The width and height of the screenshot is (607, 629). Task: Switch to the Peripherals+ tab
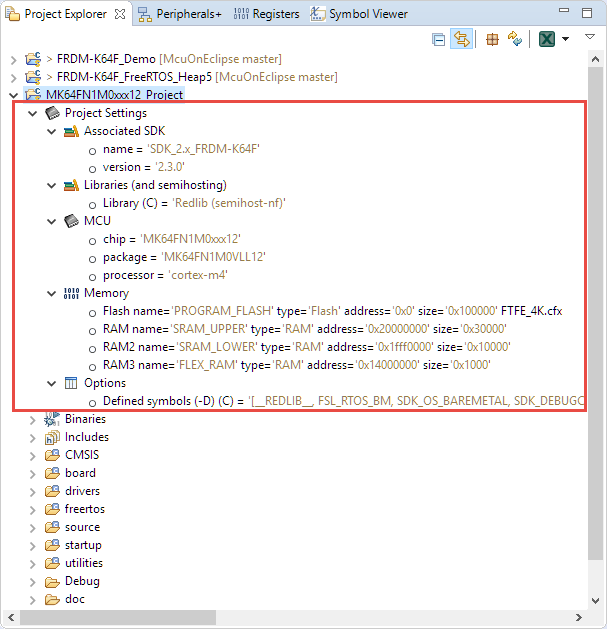pyautogui.click(x=180, y=14)
